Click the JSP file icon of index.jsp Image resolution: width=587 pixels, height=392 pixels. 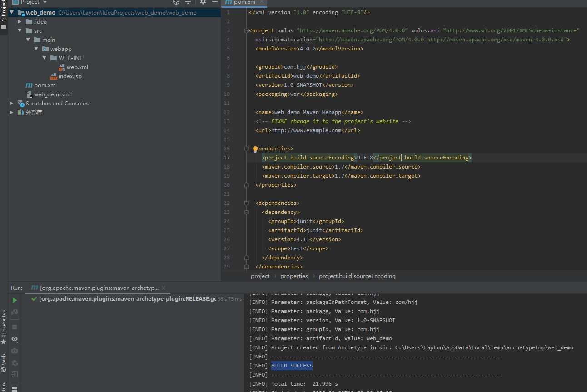click(54, 76)
